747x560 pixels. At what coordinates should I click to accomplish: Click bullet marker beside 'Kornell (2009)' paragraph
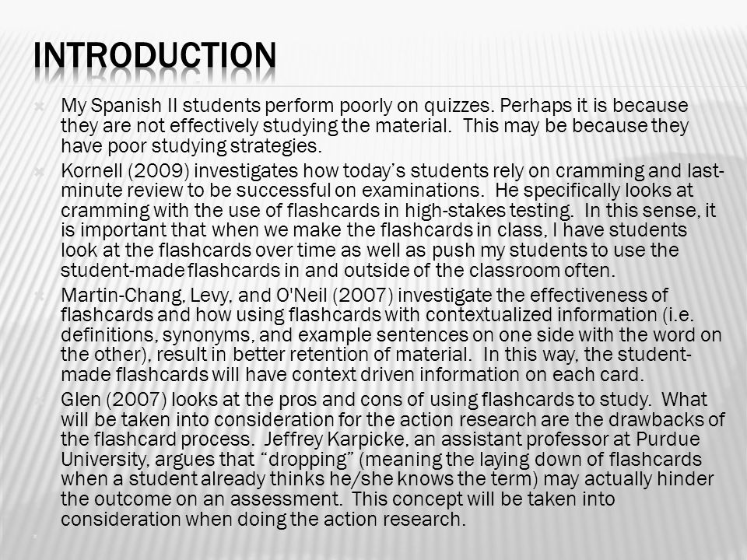[40, 171]
